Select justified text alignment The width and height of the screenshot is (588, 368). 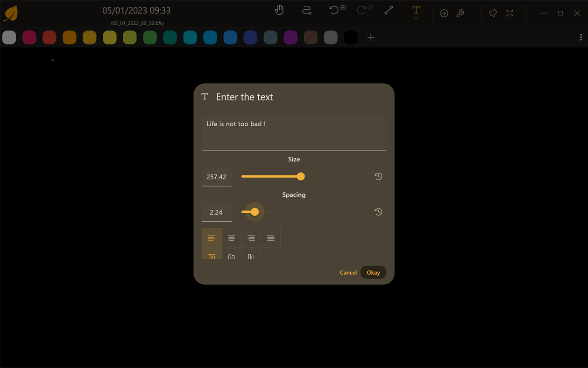click(x=270, y=238)
